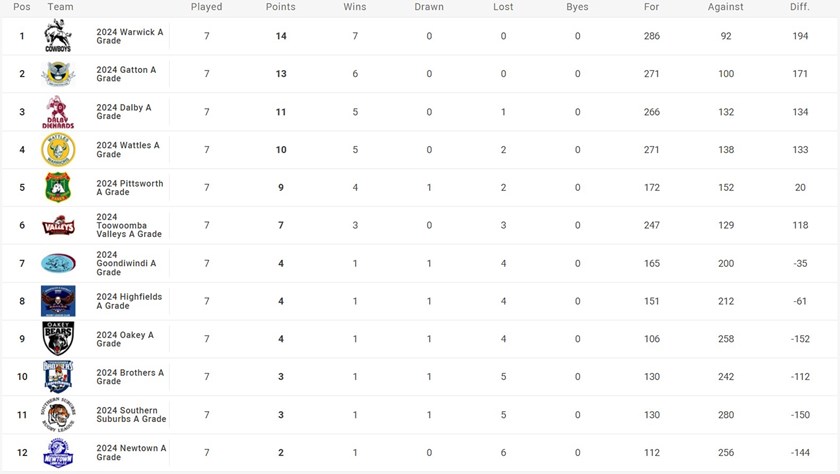Select the Southern Suburbs tiger logo
Viewport: 840px width, 474px height.
tap(57, 415)
